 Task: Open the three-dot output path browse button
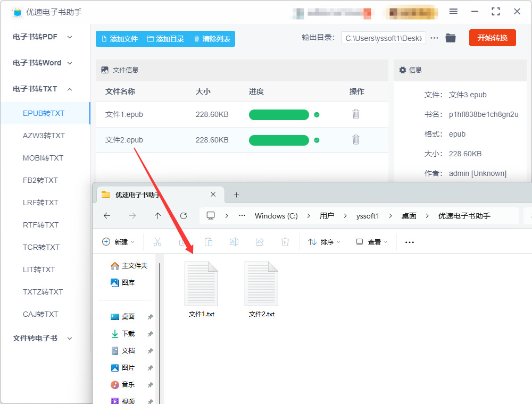[434, 38]
